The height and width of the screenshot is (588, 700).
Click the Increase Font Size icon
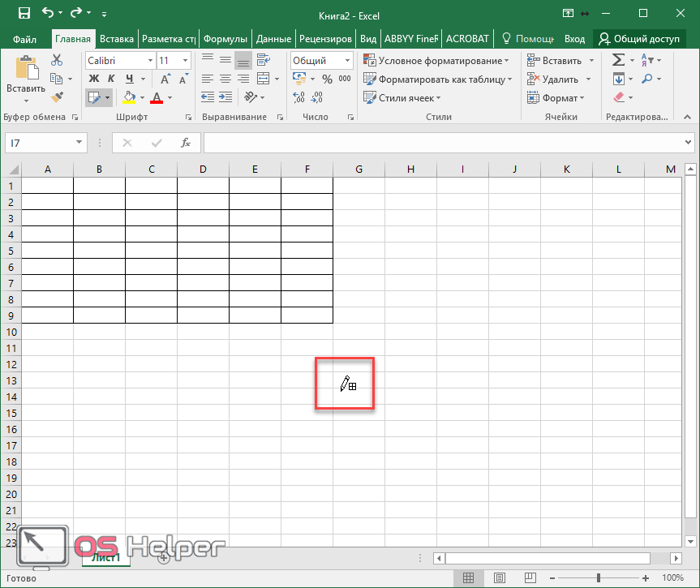pyautogui.click(x=166, y=79)
